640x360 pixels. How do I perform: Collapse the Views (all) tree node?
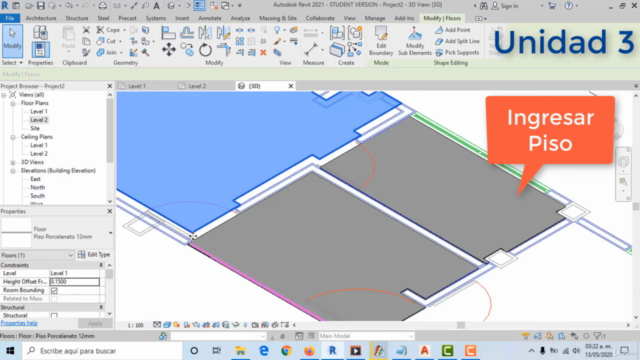point(4,95)
